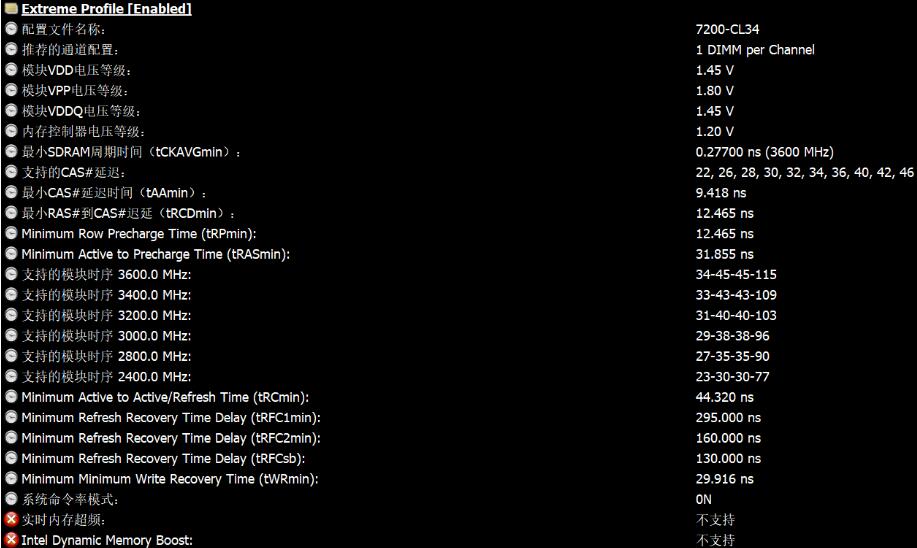Screen dimensions: 917x548
Task: Highlight the 内存控制器电压等级 entry
Action: [83, 131]
